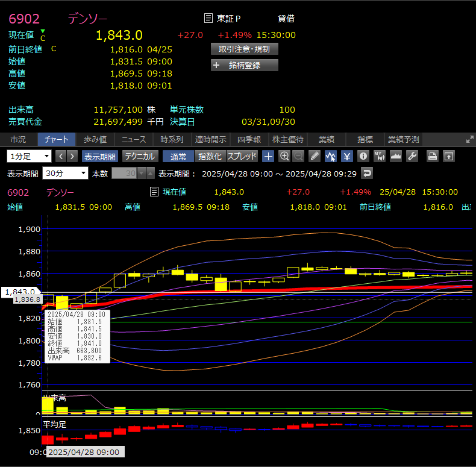
Task: Switch to the 株主優待 tab
Action: 287,139
